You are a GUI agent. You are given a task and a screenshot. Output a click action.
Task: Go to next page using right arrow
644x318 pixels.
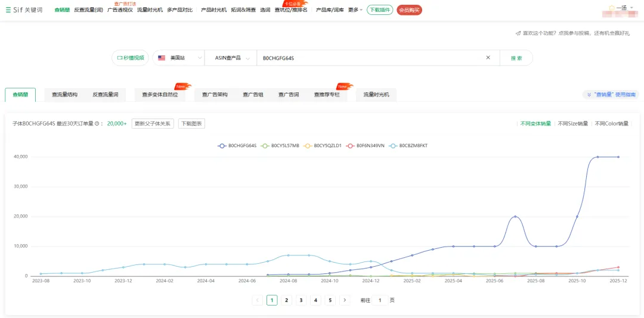[x=345, y=300]
